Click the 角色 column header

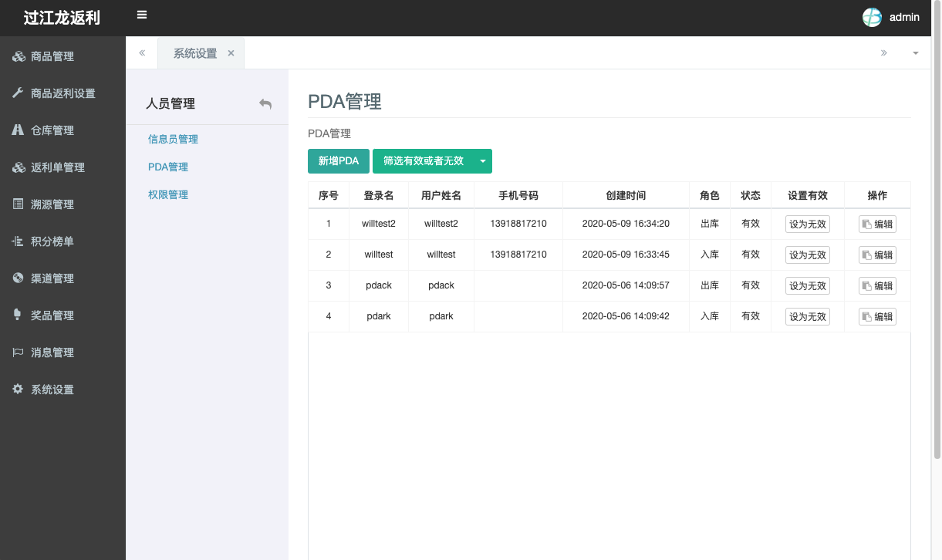click(710, 196)
